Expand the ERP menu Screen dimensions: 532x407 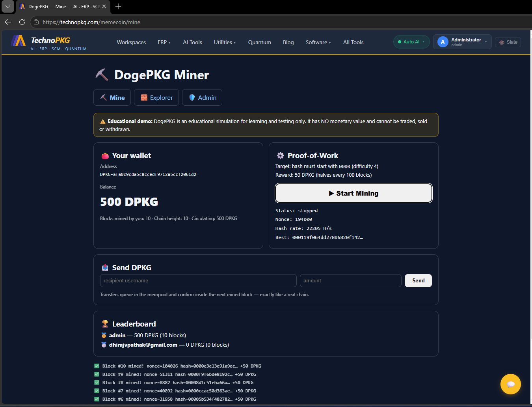point(164,42)
